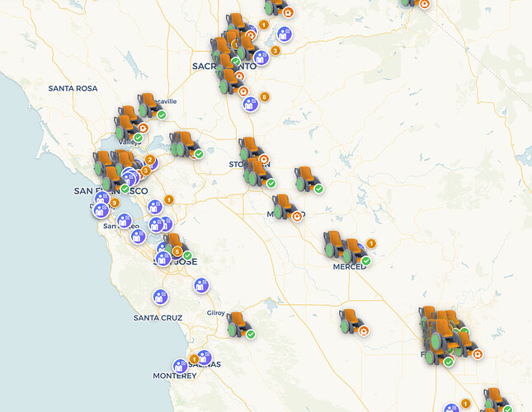Open orange cluster badge 5 at San Jose

coord(177,252)
